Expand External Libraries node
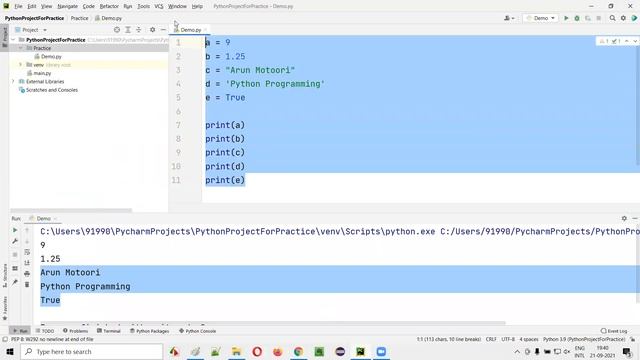640x360 pixels. click(13, 82)
